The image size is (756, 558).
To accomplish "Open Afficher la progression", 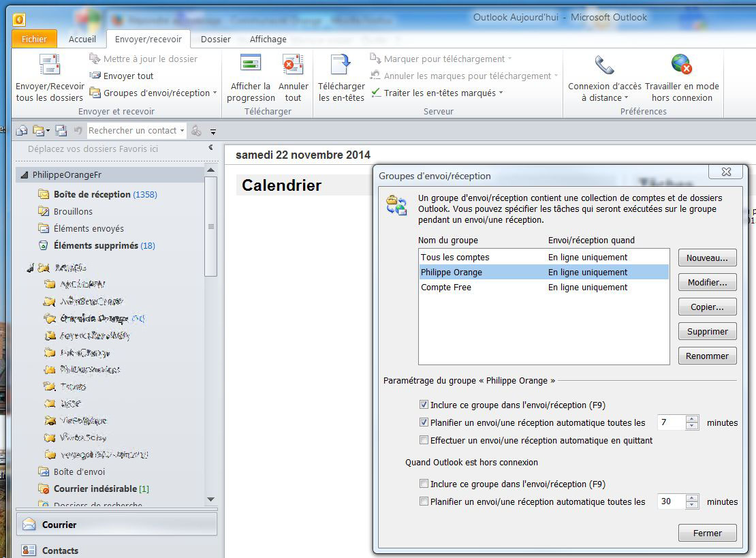I will pos(250,80).
